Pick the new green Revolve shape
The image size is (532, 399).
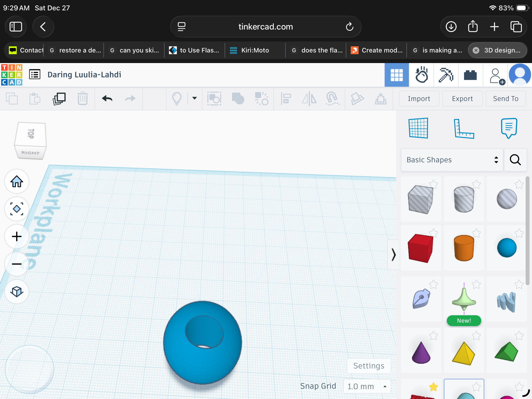[464, 299]
